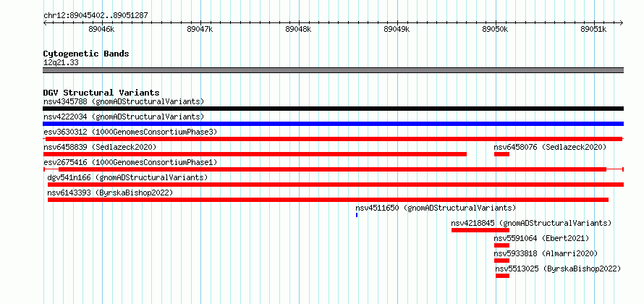644x304 pixels.
Task: Click the red nsv6143393 variant bar
Action: point(328,200)
